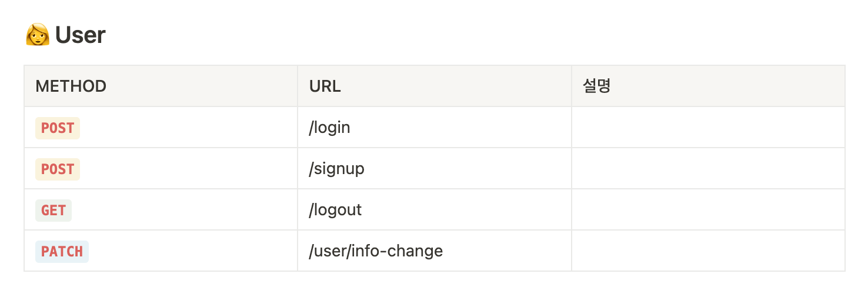Select the User heading text
The width and height of the screenshot is (868, 307).
(x=80, y=35)
